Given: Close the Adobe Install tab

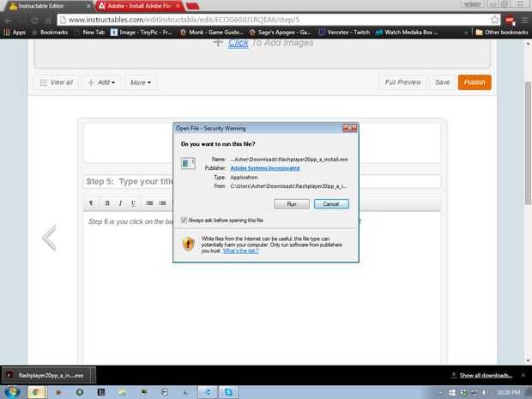Looking at the screenshot, I should 178,6.
